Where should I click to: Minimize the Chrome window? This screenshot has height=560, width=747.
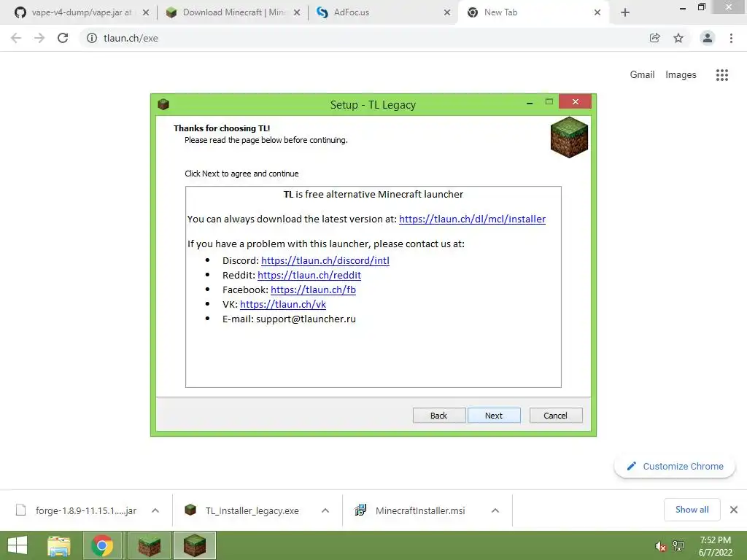[x=683, y=7]
